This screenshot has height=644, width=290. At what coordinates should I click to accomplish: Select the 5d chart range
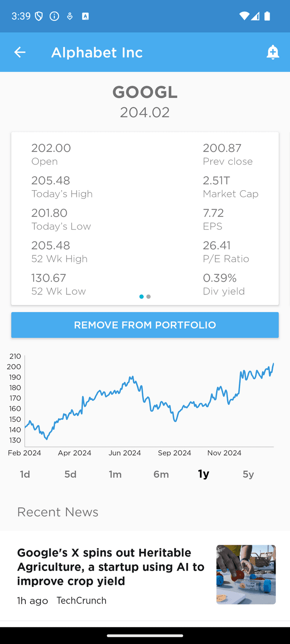(x=70, y=474)
